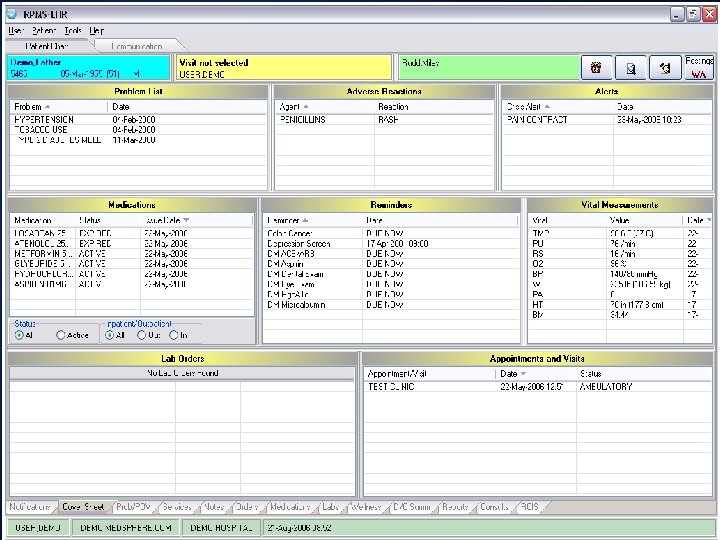The width and height of the screenshot is (720, 540).
Task: Select the DM Microalbumin reminder row
Action: point(391,304)
